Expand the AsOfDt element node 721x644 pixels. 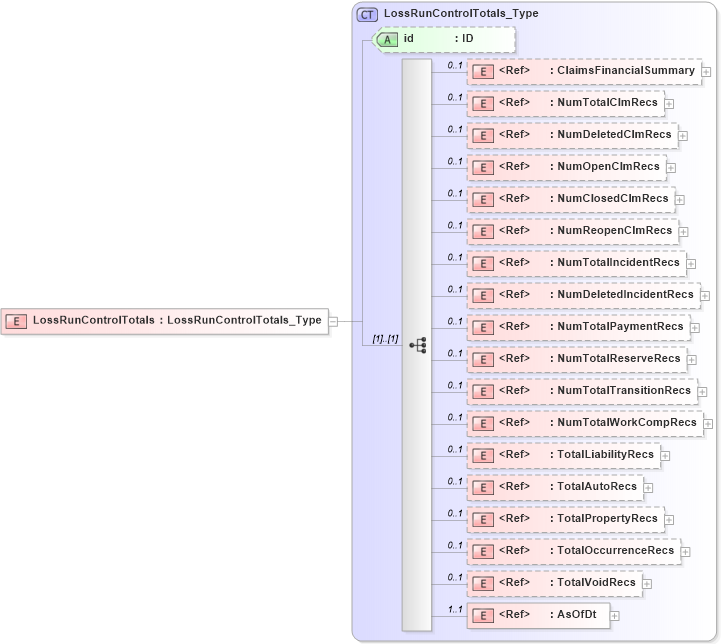click(x=615, y=616)
